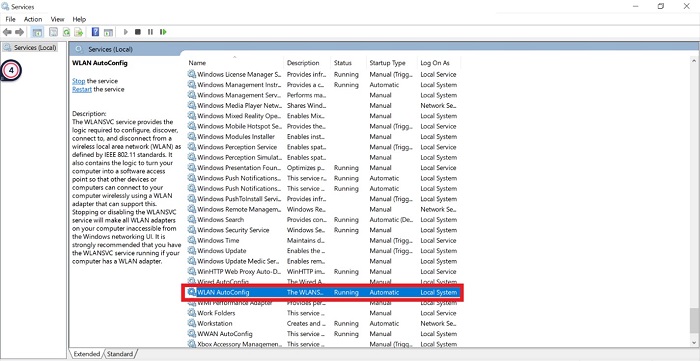Click gear icon beside Windows Update
Viewport: 700px width, 361px height.
[x=192, y=251]
